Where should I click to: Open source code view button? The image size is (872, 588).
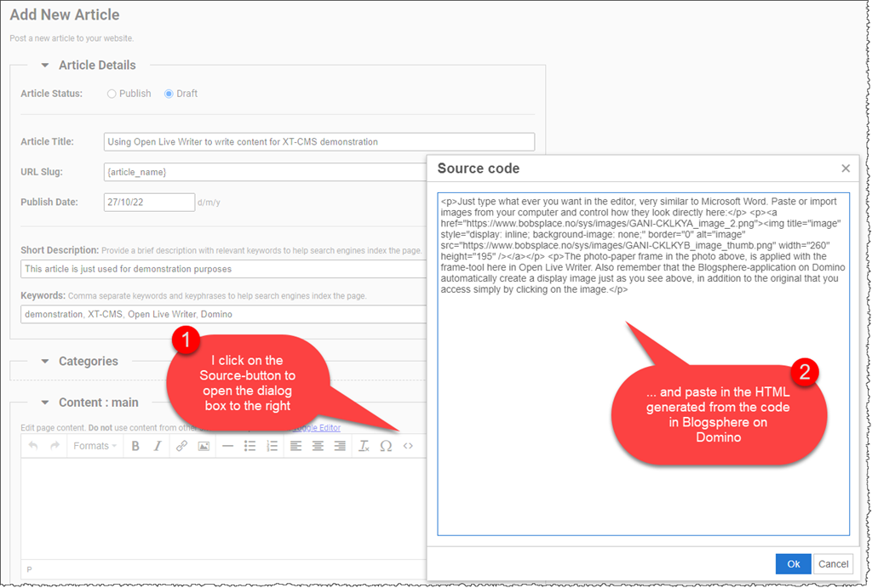tap(408, 446)
